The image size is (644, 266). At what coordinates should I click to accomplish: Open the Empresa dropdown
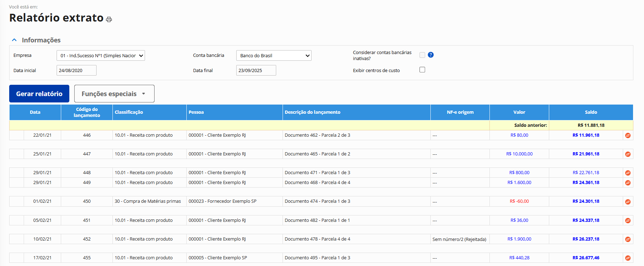click(101, 55)
